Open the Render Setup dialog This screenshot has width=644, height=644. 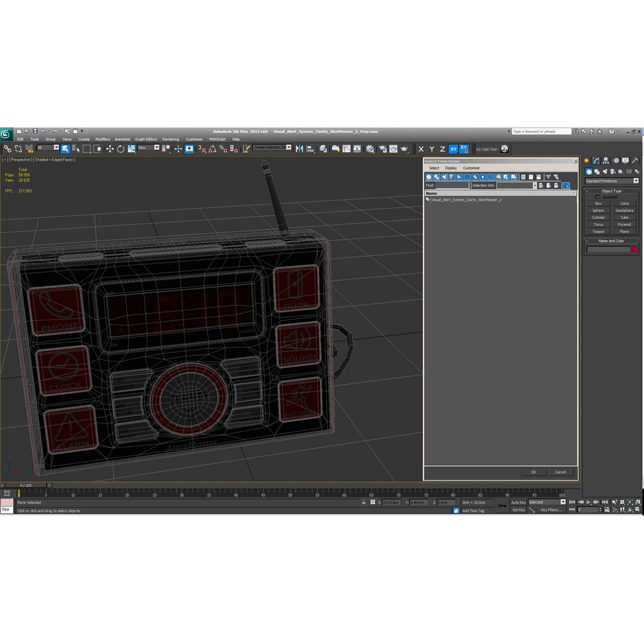pos(382,148)
